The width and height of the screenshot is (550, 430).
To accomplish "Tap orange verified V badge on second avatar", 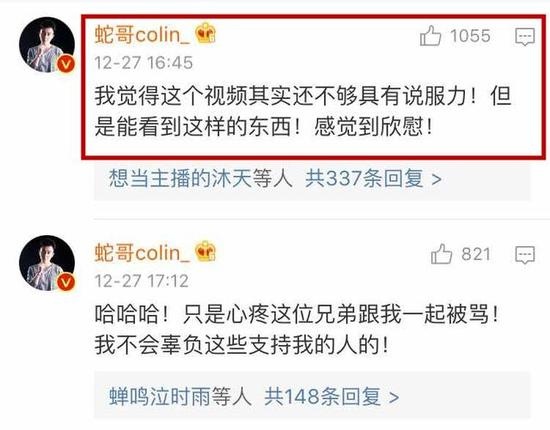I will coord(66,282).
